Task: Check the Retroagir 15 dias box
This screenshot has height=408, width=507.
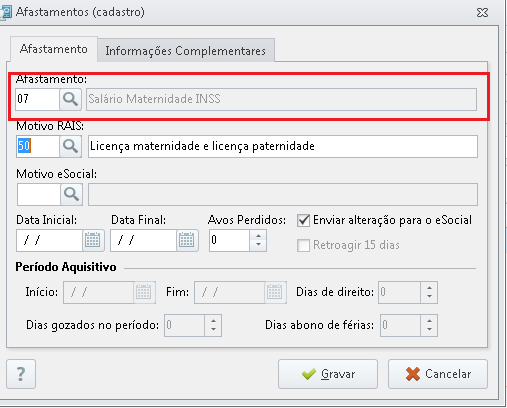Action: (x=303, y=245)
